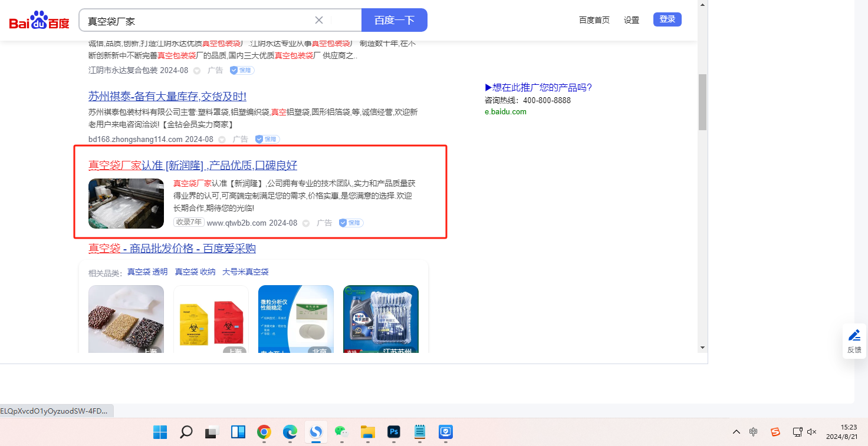Open WeChat from the taskbar
This screenshot has width=868, height=446.
341,432
